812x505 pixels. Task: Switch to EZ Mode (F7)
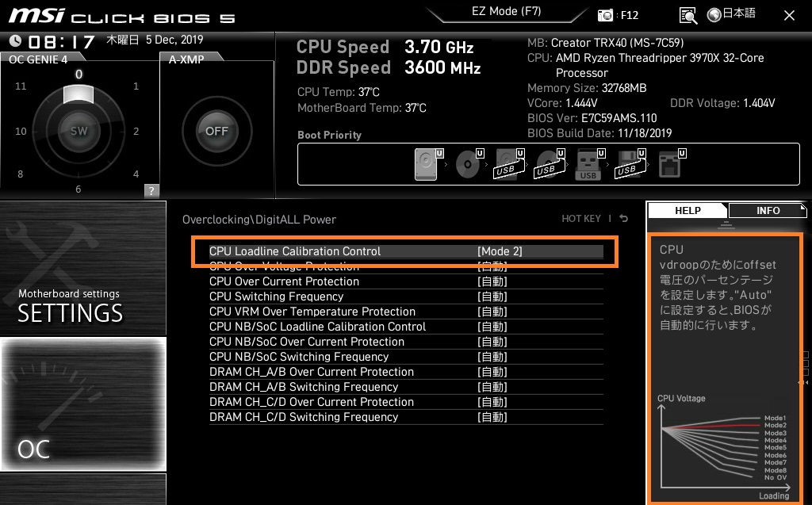click(x=506, y=11)
